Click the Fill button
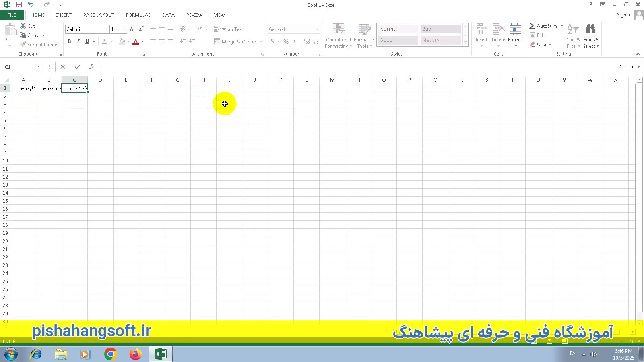Screen dimensions: 644x362 [538, 35]
